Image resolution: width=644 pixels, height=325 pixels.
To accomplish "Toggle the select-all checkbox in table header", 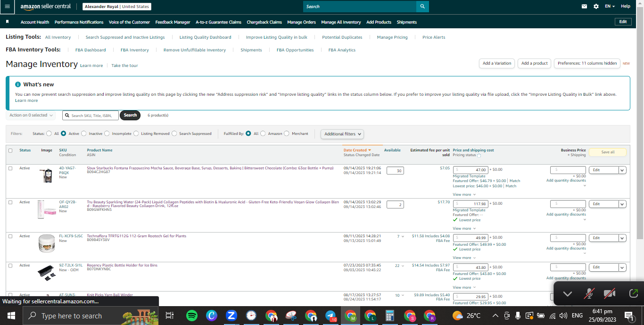I will [x=10, y=150].
